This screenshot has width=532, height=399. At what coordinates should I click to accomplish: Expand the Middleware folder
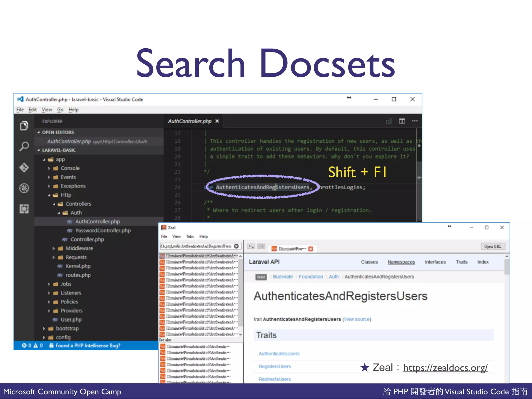click(54, 249)
